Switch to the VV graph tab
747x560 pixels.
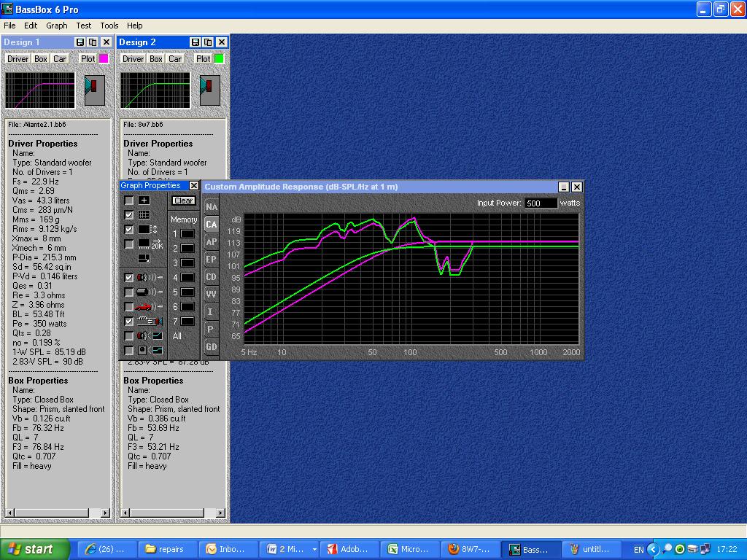211,295
